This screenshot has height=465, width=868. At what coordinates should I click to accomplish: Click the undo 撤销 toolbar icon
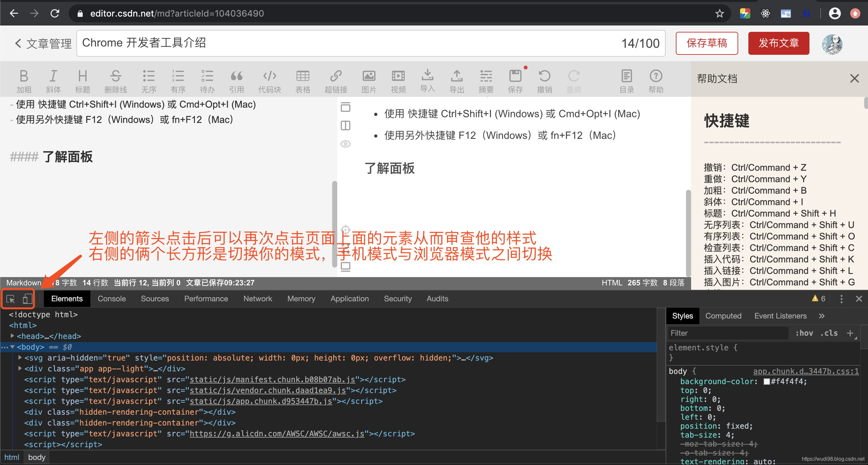pos(544,80)
